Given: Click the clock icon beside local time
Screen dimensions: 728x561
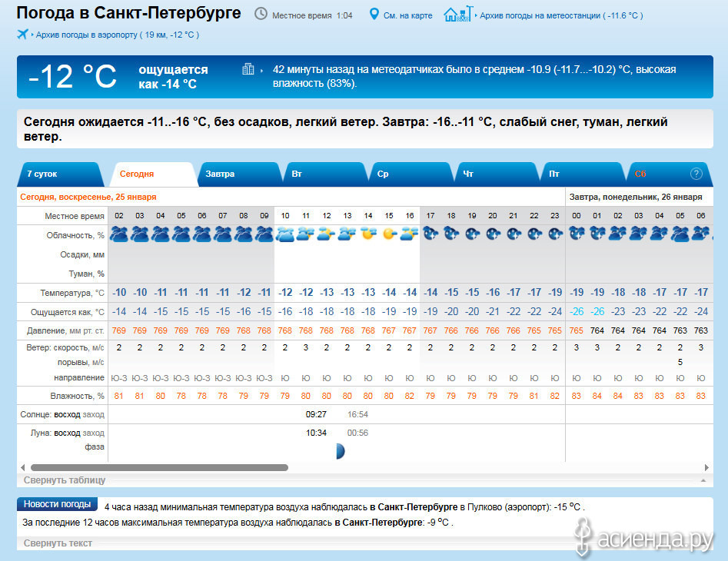Looking at the screenshot, I should point(261,15).
